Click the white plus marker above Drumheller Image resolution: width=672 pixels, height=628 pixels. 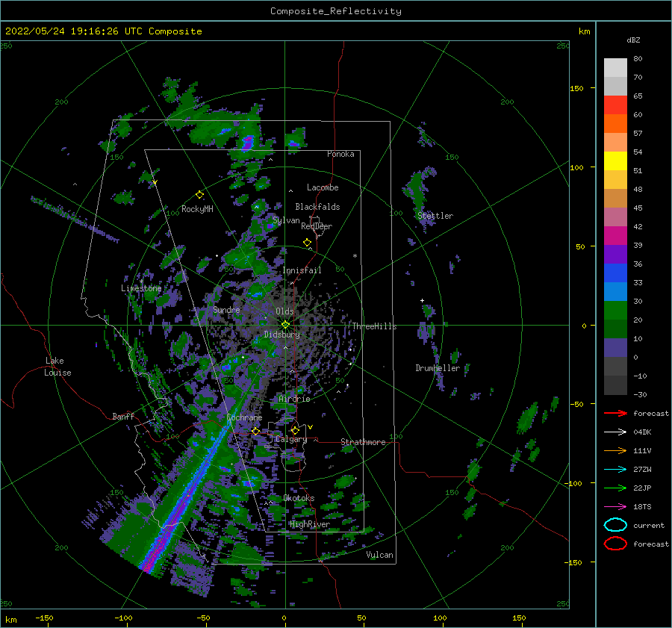(422, 300)
